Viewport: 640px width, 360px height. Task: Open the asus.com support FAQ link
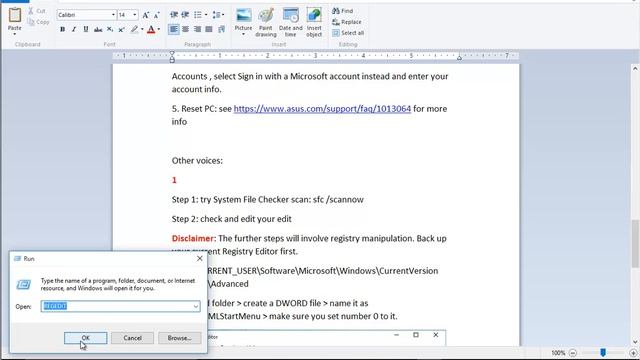click(322, 109)
